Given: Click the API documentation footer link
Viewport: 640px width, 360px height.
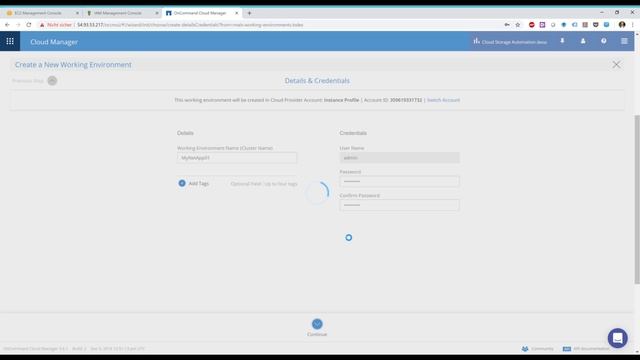Looking at the screenshot, I should 591,349.
